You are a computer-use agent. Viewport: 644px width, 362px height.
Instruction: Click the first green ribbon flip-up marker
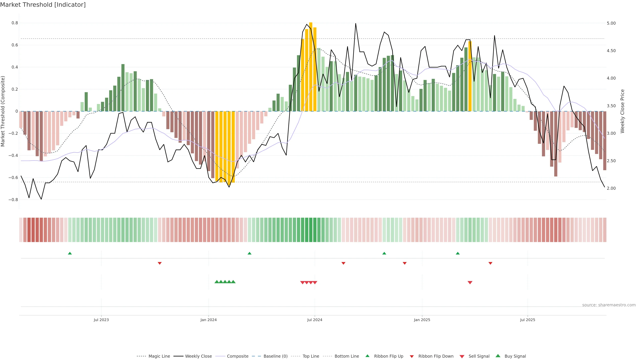pyautogui.click(x=70, y=253)
